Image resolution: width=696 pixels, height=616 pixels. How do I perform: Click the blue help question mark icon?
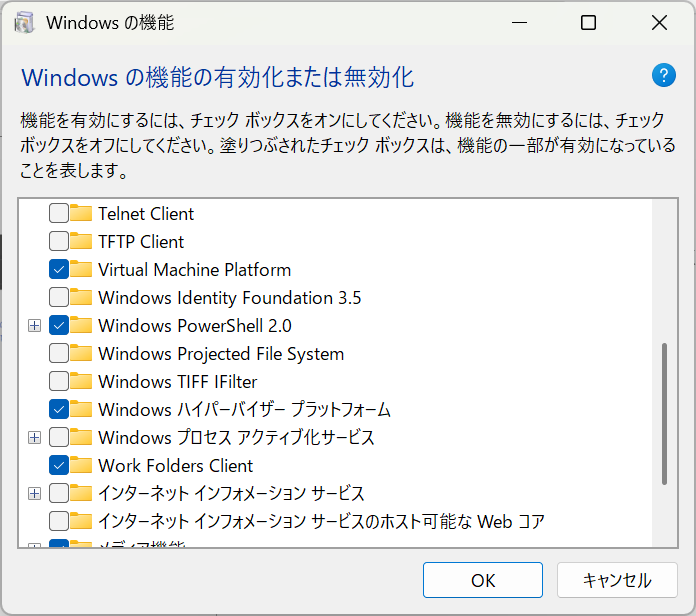[x=664, y=75]
